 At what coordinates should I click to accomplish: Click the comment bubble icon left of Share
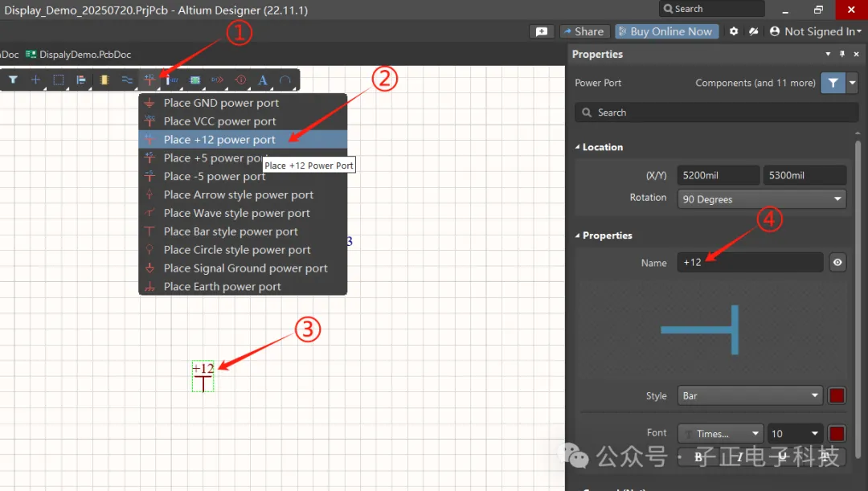(542, 31)
